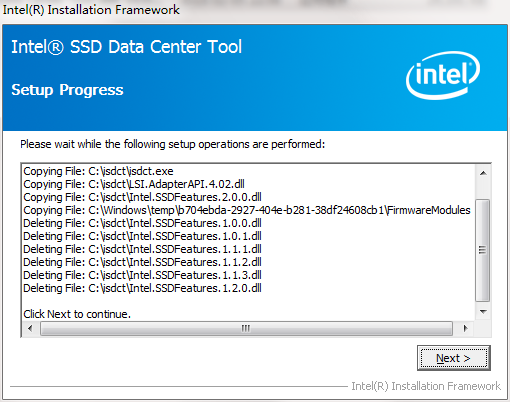The height and width of the screenshot is (402, 510).
Task: Click the Intel(R) Installation Framework title bar
Action: click(91, 10)
